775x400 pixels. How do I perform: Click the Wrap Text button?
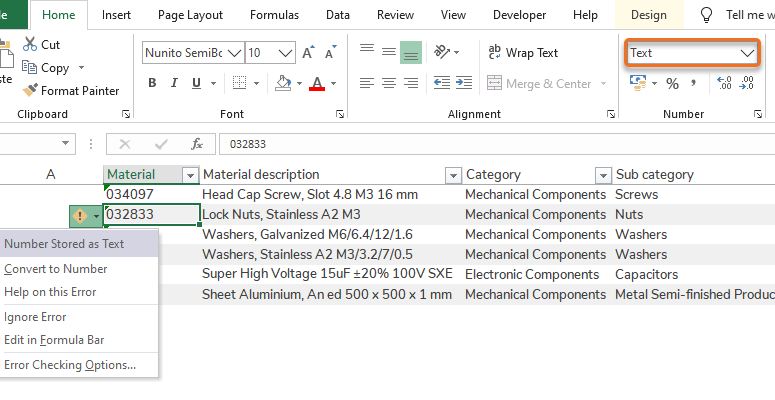point(523,52)
